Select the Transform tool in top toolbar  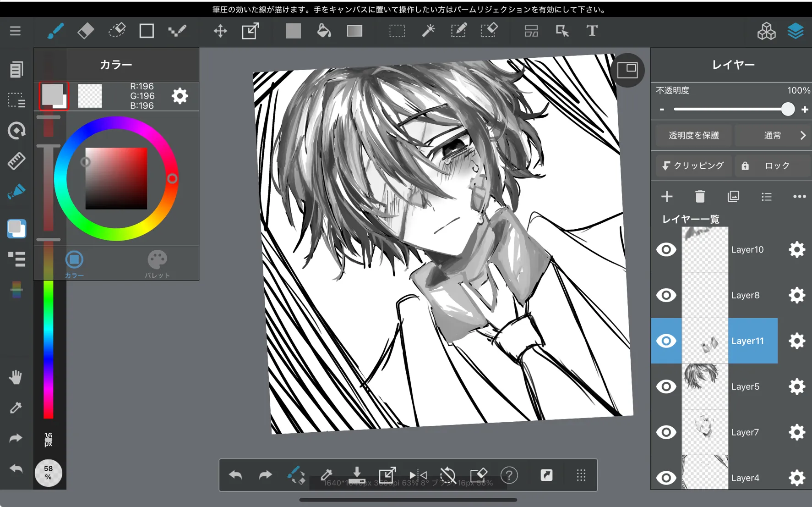point(251,31)
